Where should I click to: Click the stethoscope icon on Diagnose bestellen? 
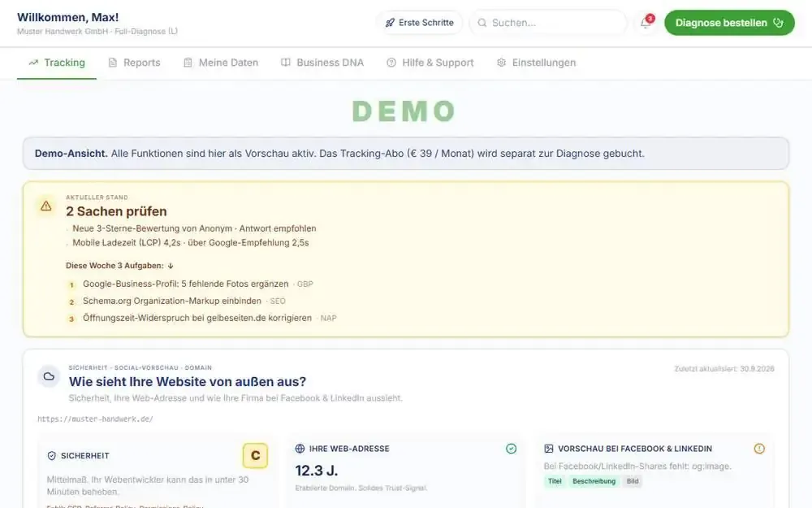point(778,23)
